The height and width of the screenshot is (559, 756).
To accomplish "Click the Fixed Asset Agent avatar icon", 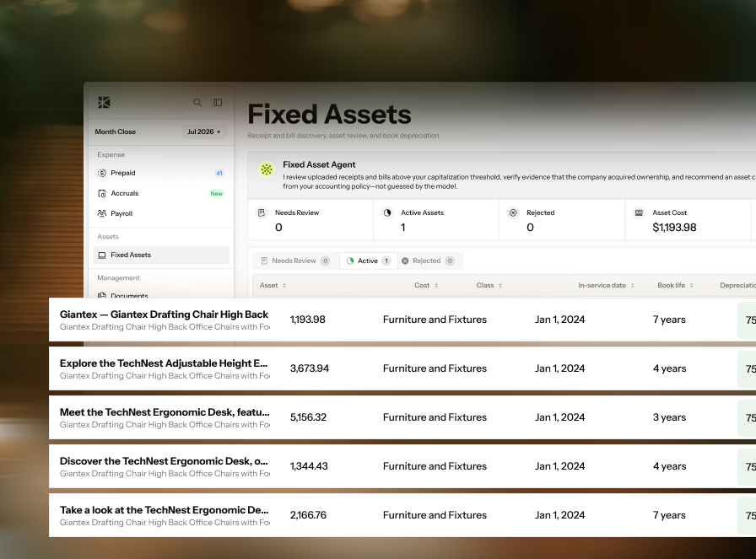I will 267,169.
